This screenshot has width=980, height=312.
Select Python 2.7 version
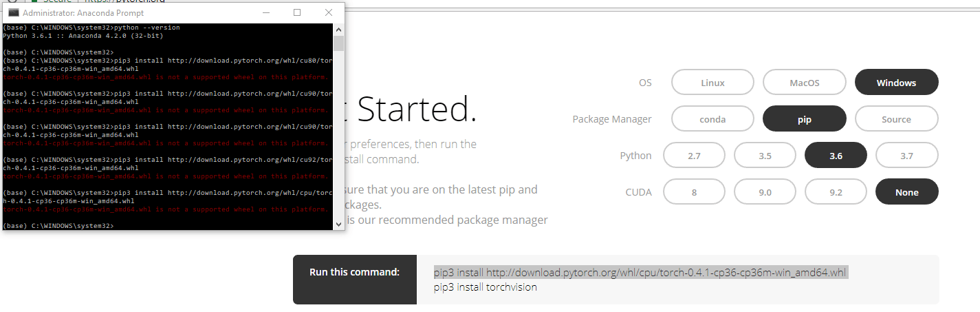point(694,156)
